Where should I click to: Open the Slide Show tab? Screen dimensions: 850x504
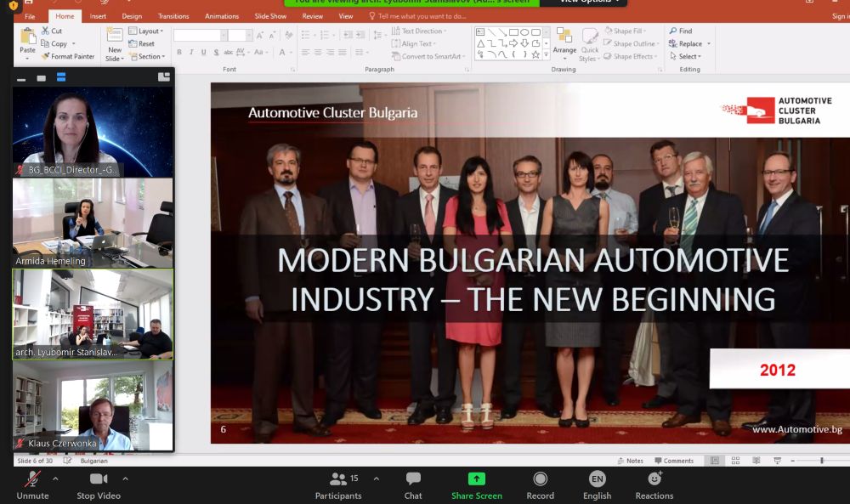tap(270, 16)
